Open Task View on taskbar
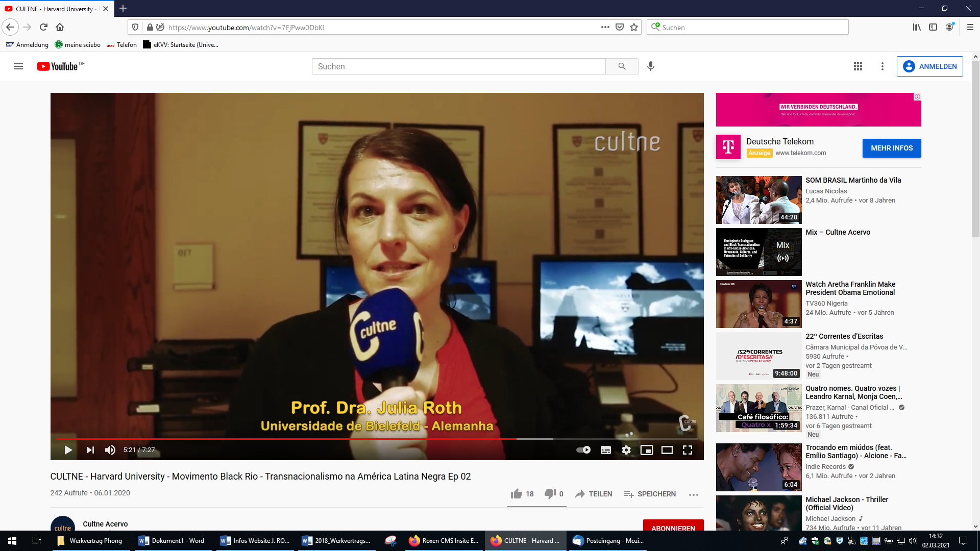 (x=37, y=541)
